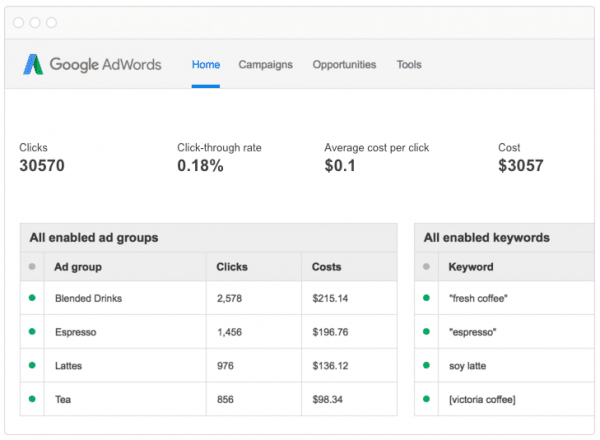Open the Lattes ad group
The width and height of the screenshot is (600, 440).
[x=68, y=366]
